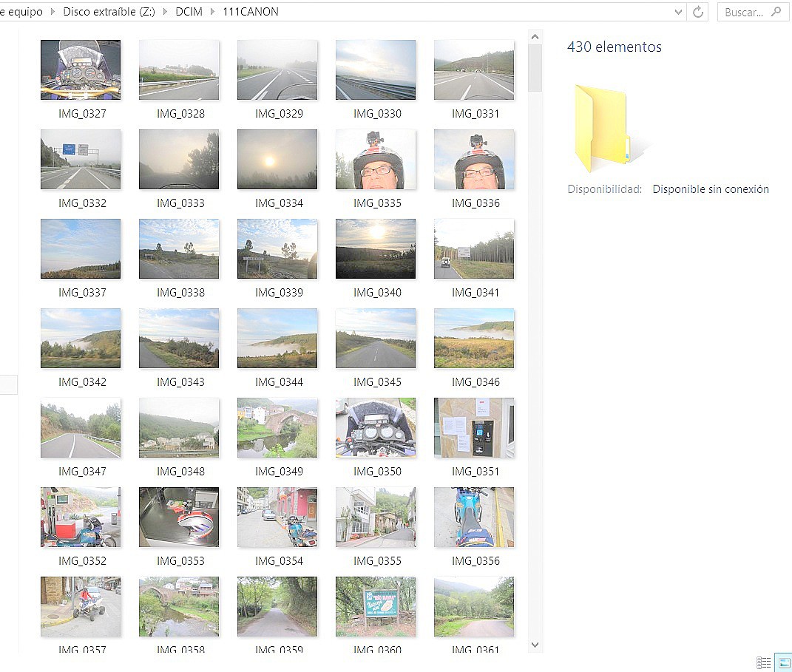Select thumbnail IMG_0340 sunrise
Image resolution: width=792 pixels, height=672 pixels.
tap(376, 248)
